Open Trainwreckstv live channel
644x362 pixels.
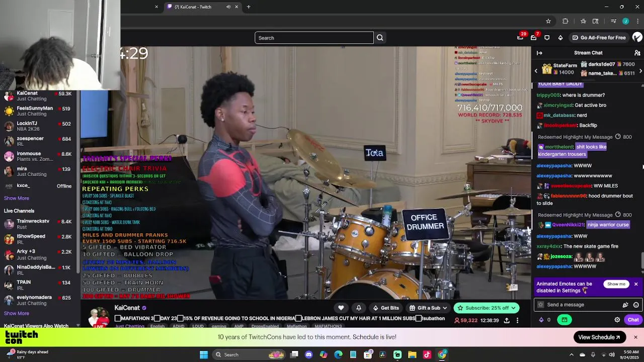38,224
